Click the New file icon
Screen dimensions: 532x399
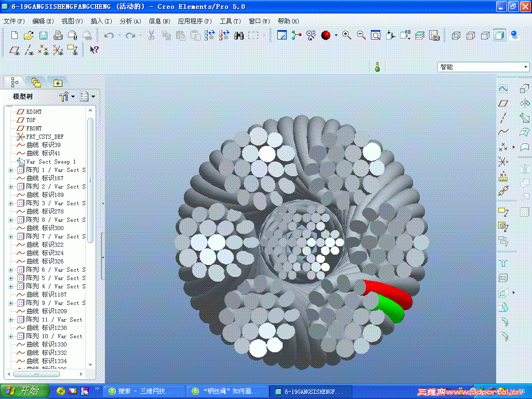[x=14, y=35]
